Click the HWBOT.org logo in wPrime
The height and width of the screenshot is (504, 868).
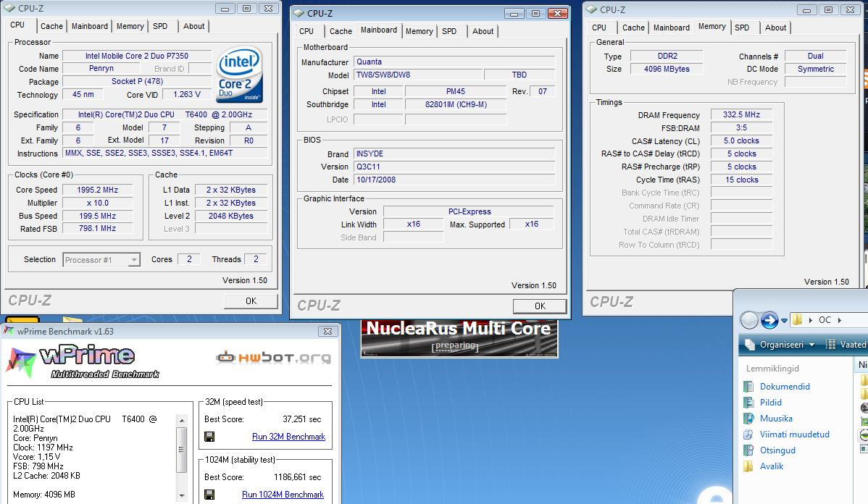point(273,358)
